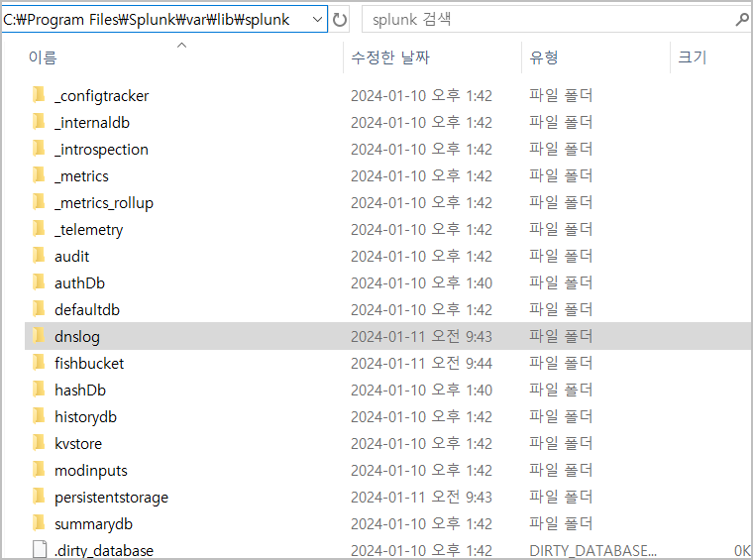Click the kvstore folder icon

click(39, 443)
